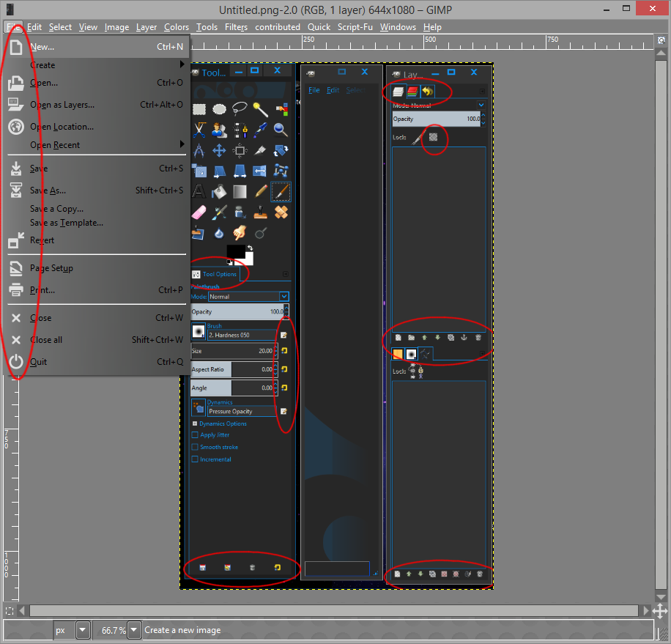The width and height of the screenshot is (671, 644).
Task: Select the pink Eraser tool
Action: (199, 212)
